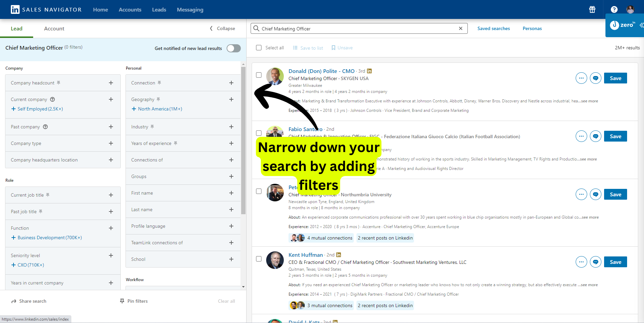
Task: Open Personas link
Action: click(532, 28)
